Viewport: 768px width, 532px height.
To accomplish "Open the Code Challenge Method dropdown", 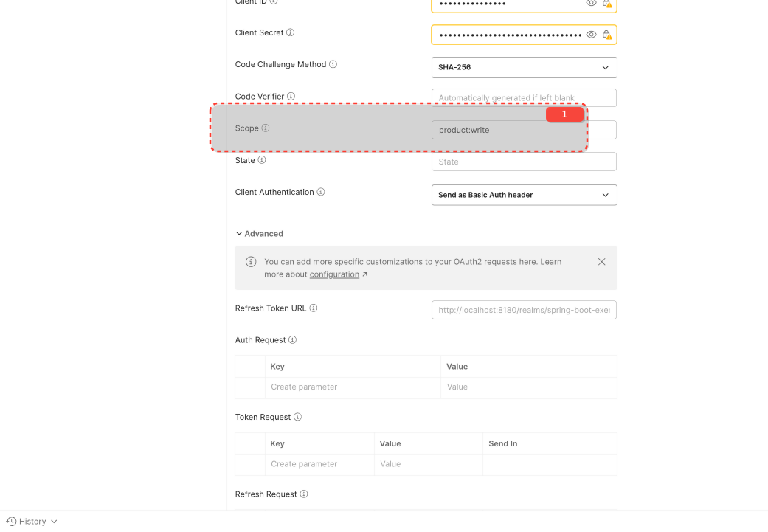I will [524, 67].
